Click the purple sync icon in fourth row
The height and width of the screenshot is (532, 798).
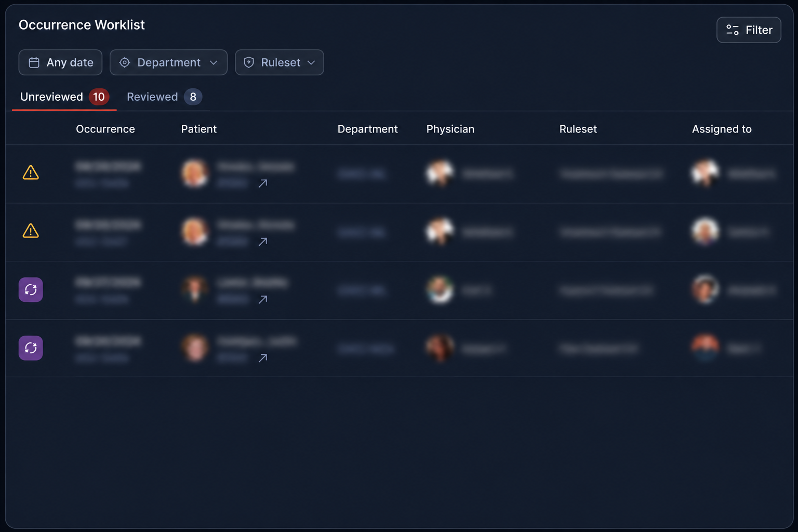pyautogui.click(x=31, y=348)
